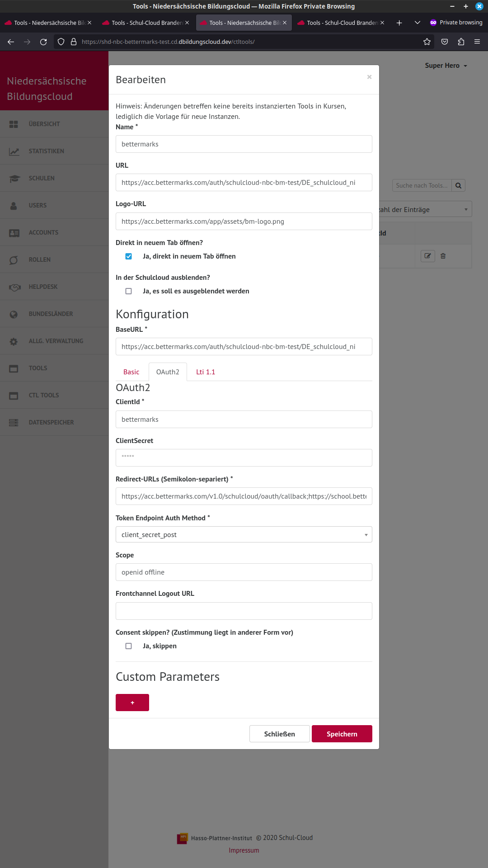Open the Bundesländer globe icon
This screenshot has width=488, height=868.
click(14, 314)
